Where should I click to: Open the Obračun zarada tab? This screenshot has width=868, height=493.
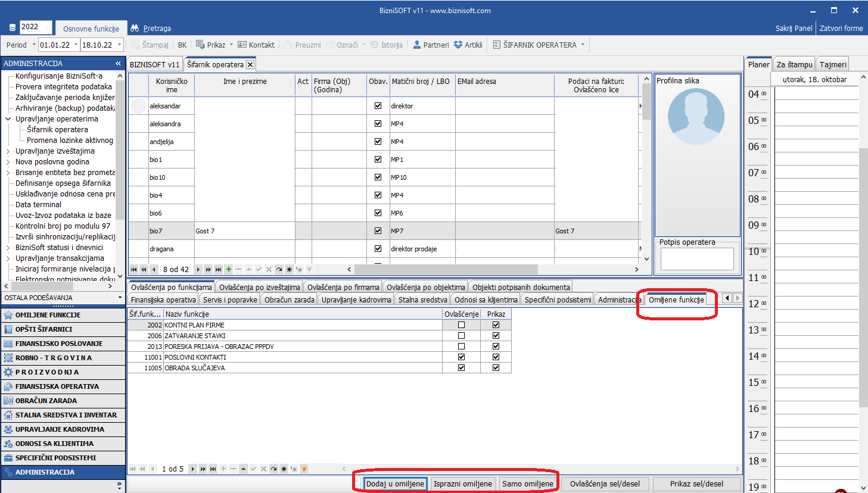[289, 299]
